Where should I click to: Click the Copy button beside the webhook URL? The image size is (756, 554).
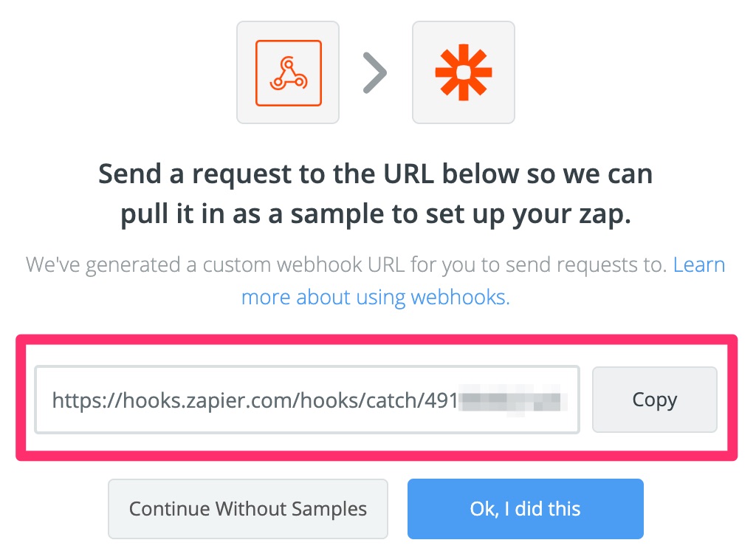click(654, 400)
